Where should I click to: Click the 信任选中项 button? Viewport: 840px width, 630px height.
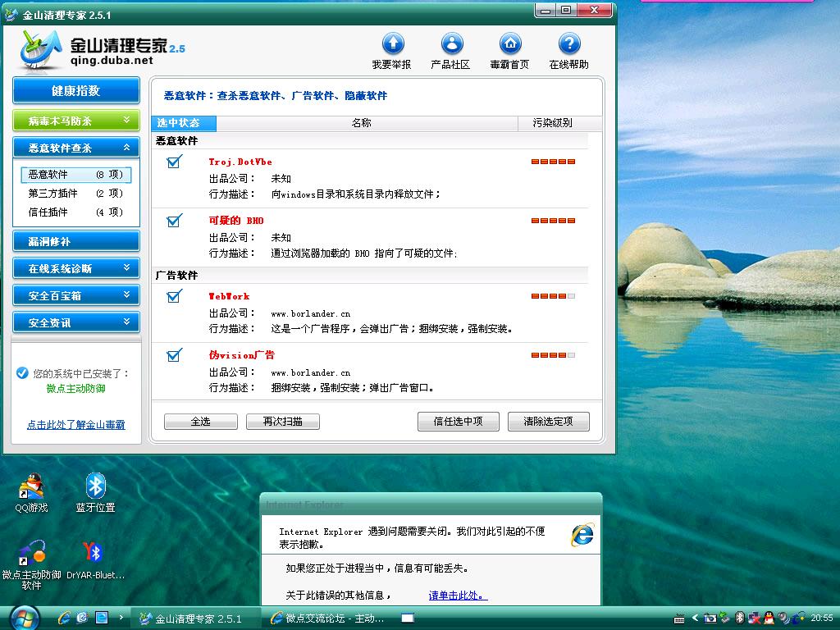pyautogui.click(x=458, y=422)
